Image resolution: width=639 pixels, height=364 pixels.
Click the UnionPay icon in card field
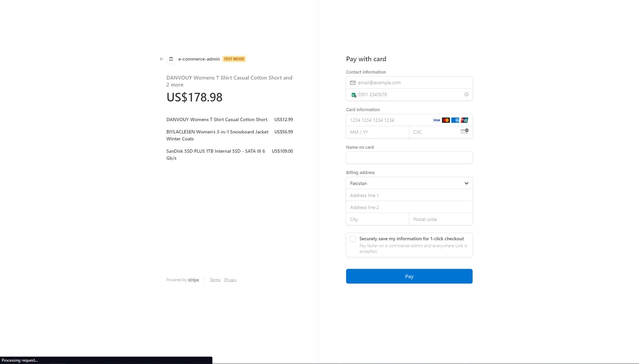coord(464,120)
